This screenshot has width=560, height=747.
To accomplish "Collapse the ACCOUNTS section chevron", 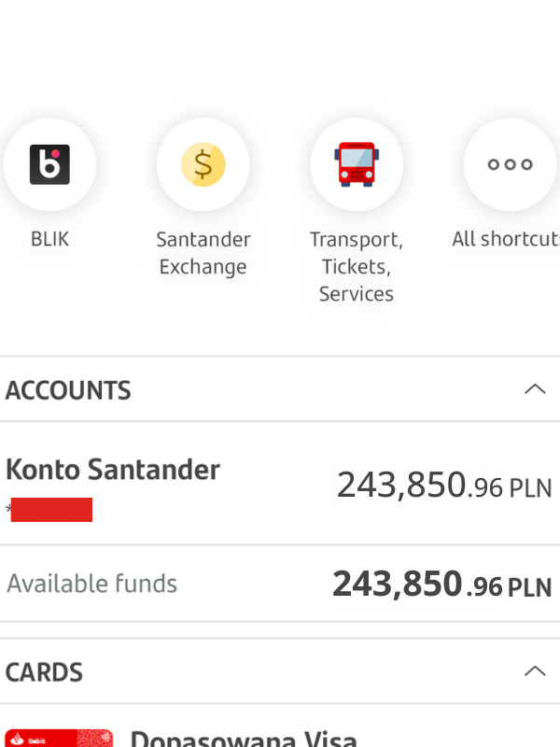I will pyautogui.click(x=535, y=389).
